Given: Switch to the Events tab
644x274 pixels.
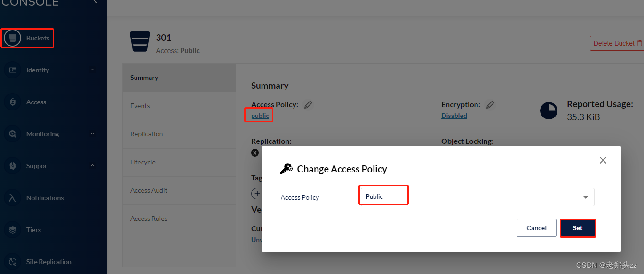Looking at the screenshot, I should pos(179,106).
